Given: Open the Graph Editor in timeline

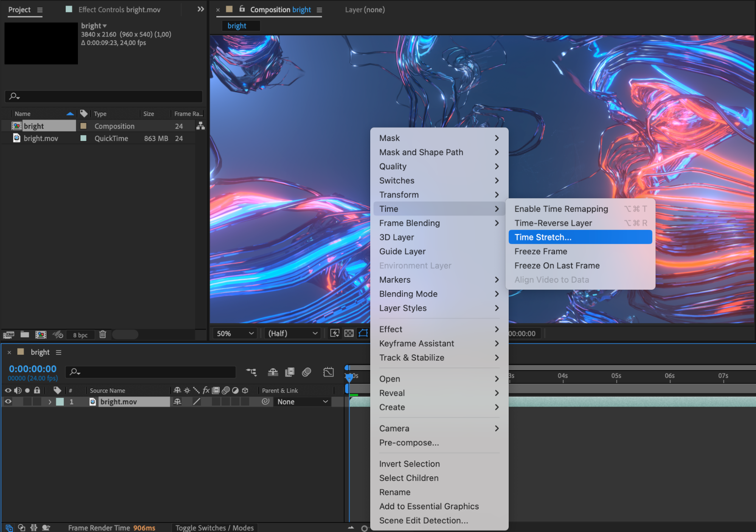Looking at the screenshot, I should pyautogui.click(x=328, y=372).
